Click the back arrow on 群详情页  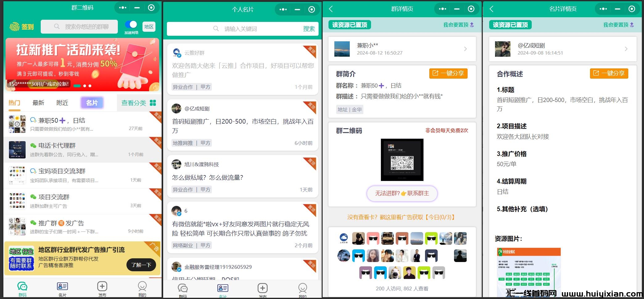(x=331, y=9)
